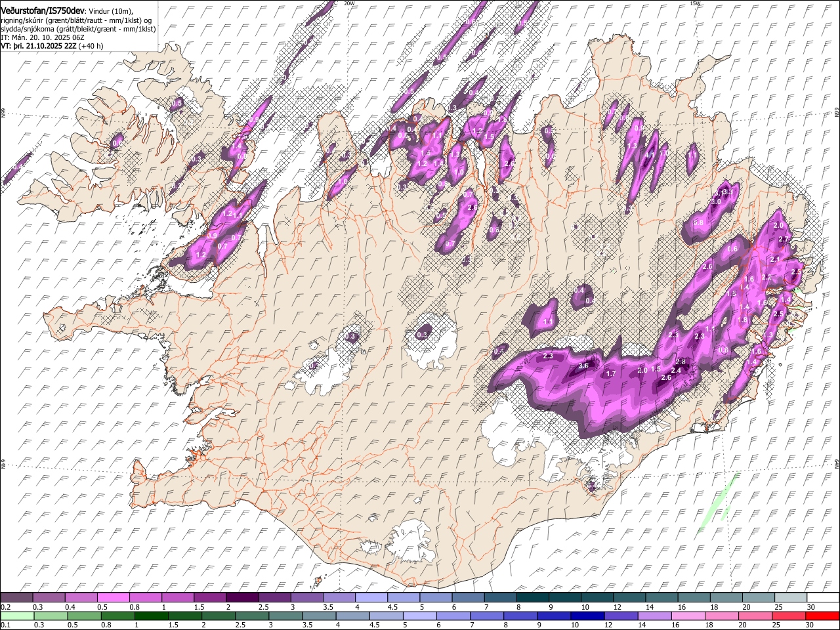Select pale green lower swatch starting at 0.1
This screenshot has height=630, width=840.
(x=17, y=616)
